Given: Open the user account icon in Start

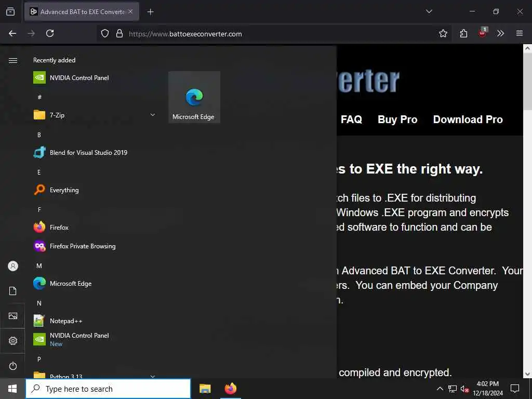Looking at the screenshot, I should [13, 266].
